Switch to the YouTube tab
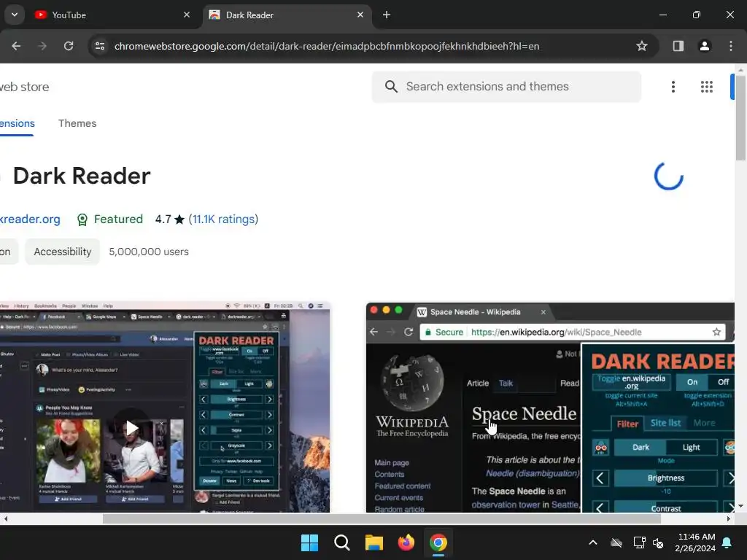The image size is (747, 560). coord(112,15)
